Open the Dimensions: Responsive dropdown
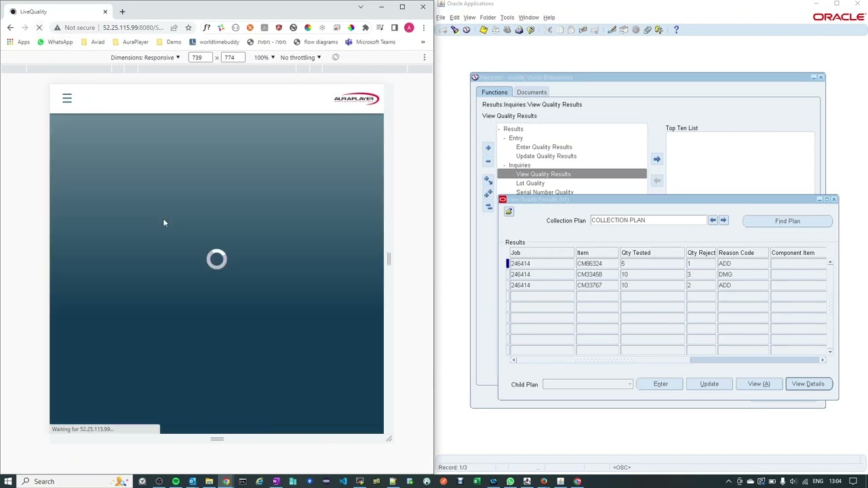Viewport: 868px width, 488px height. point(145,58)
